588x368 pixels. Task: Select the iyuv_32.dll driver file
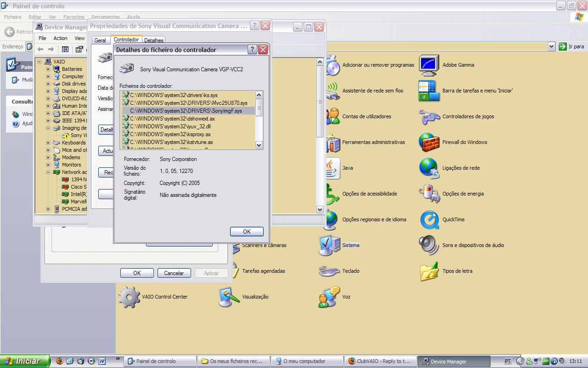pyautogui.click(x=188, y=126)
